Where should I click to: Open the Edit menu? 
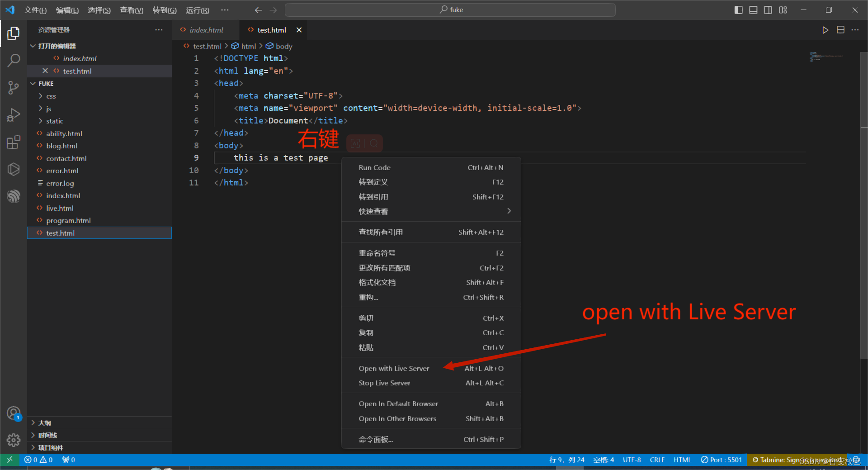67,10
